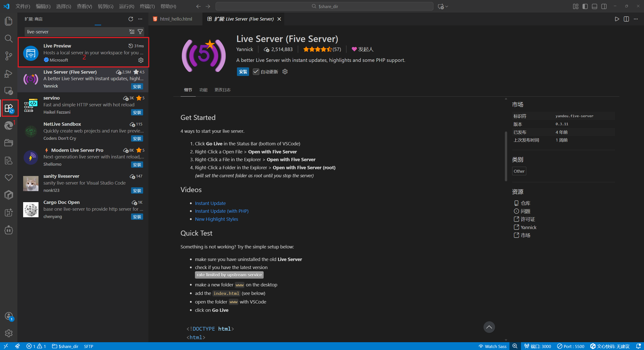
Task: Refresh the extensions list
Action: coord(131,19)
